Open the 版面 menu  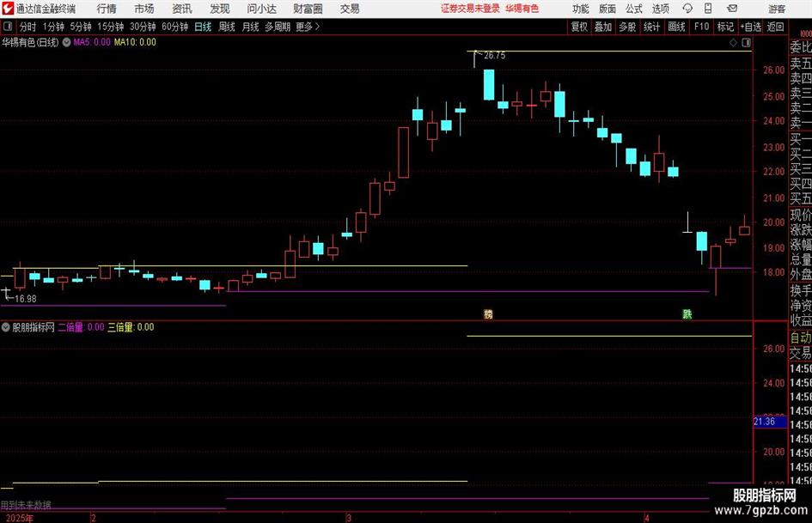point(607,9)
